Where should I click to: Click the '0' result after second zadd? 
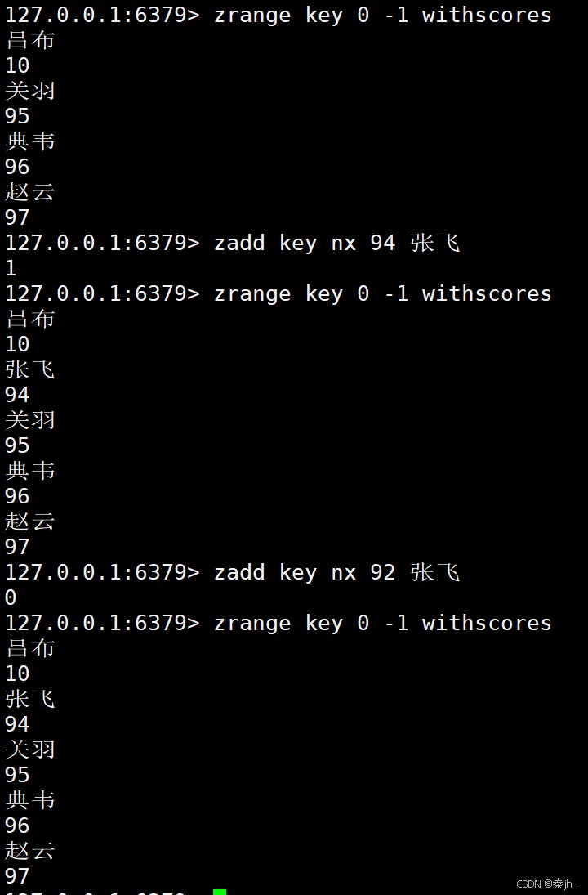pyautogui.click(x=11, y=597)
